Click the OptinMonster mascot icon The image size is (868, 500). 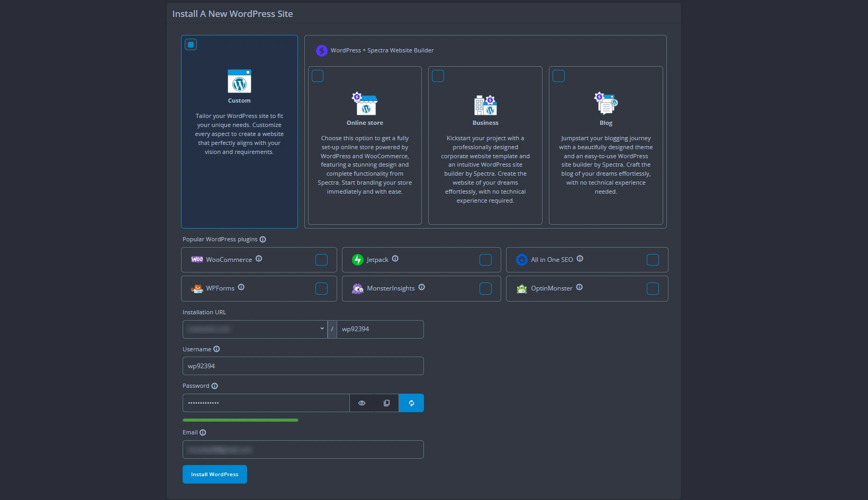(522, 288)
